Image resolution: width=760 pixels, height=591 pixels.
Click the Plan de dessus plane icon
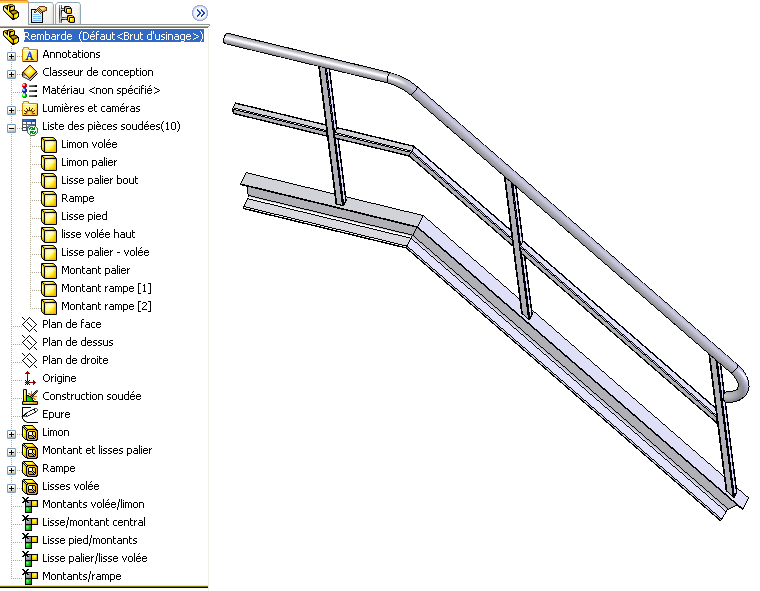[x=30, y=342]
